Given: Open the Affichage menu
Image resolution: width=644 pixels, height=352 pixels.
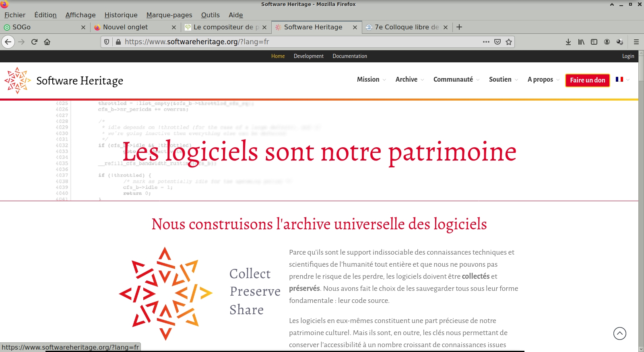Looking at the screenshot, I should [x=80, y=15].
